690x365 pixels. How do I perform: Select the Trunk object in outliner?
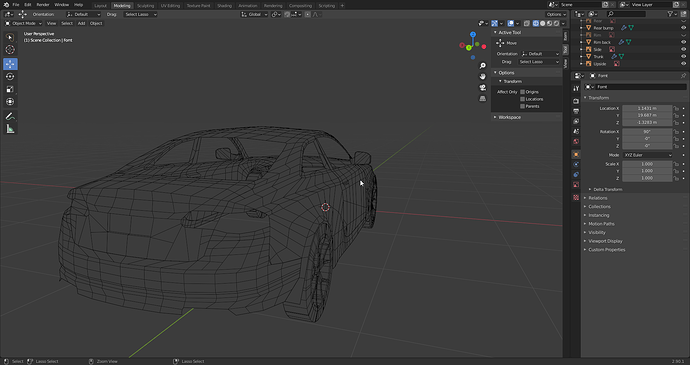[598, 57]
